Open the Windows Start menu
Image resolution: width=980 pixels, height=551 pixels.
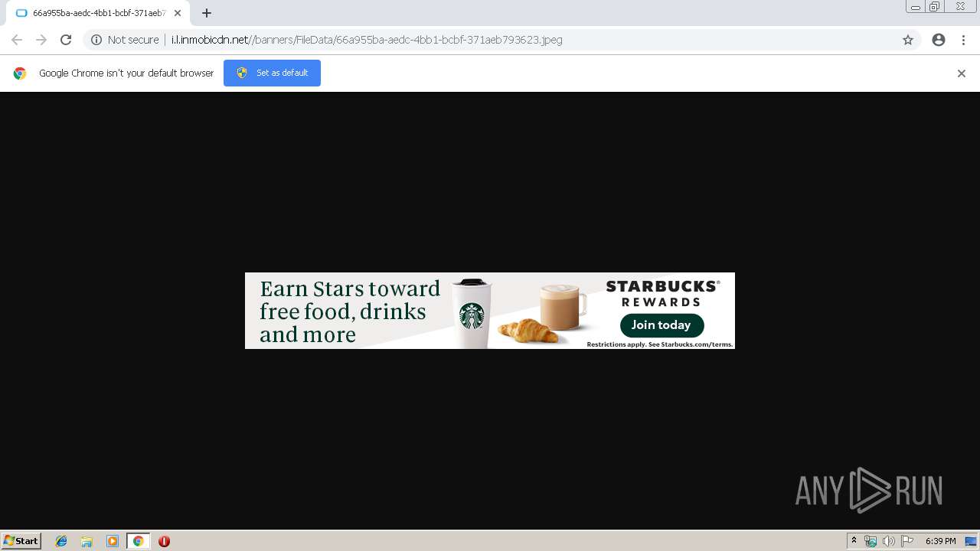(21, 541)
